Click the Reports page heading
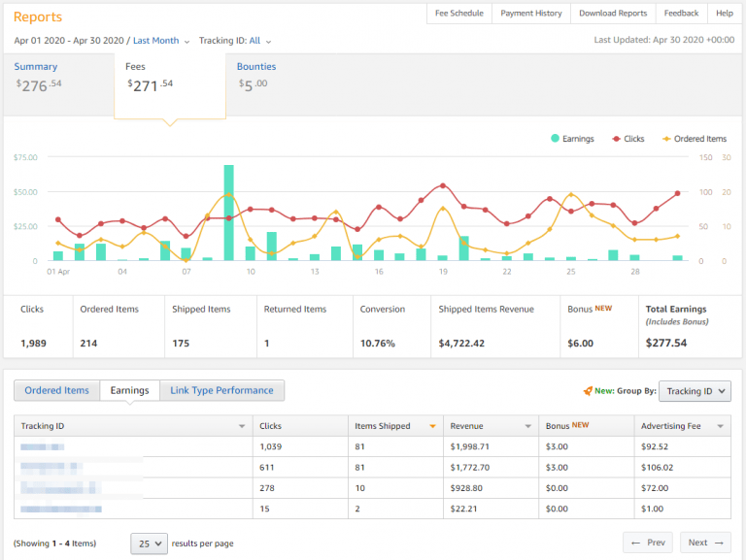The width and height of the screenshot is (746, 560). tap(38, 17)
